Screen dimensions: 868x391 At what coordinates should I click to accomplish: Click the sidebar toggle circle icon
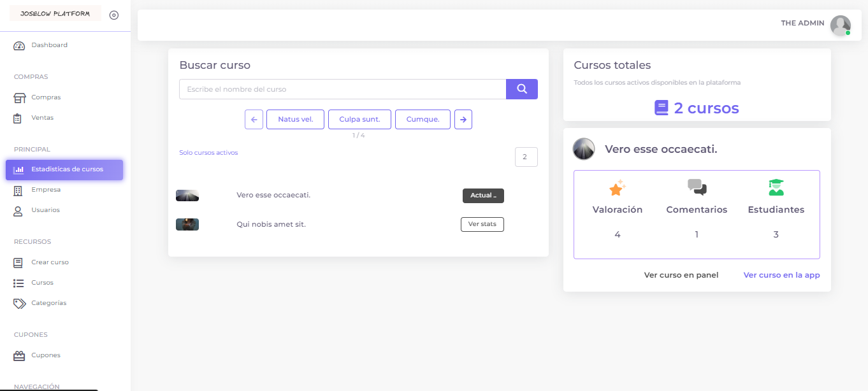click(x=114, y=15)
